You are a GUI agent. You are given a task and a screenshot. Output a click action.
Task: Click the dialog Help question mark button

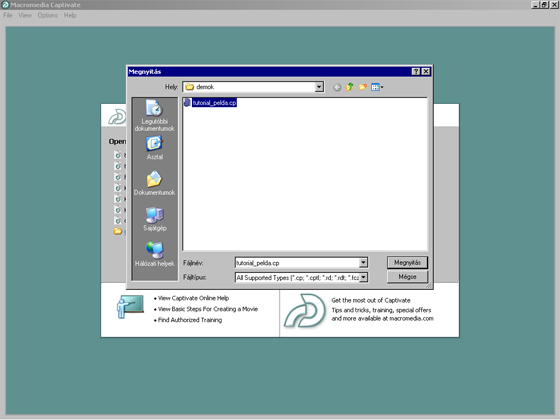coord(416,71)
